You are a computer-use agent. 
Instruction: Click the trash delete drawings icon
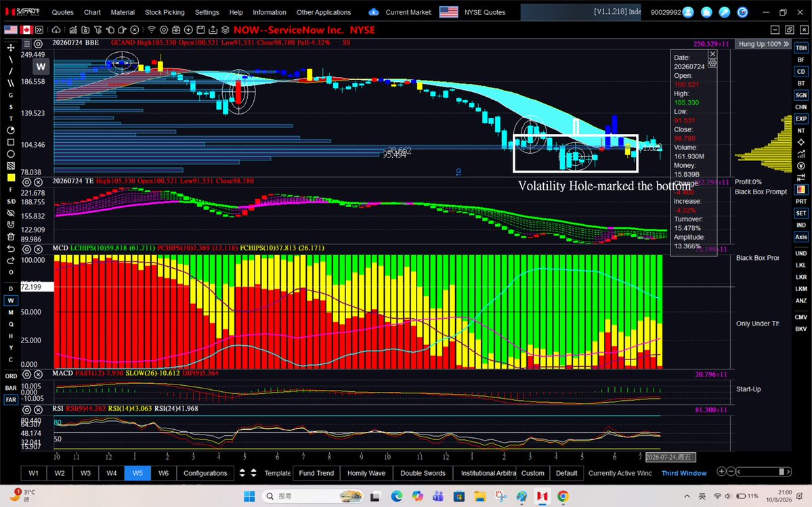[x=11, y=236]
